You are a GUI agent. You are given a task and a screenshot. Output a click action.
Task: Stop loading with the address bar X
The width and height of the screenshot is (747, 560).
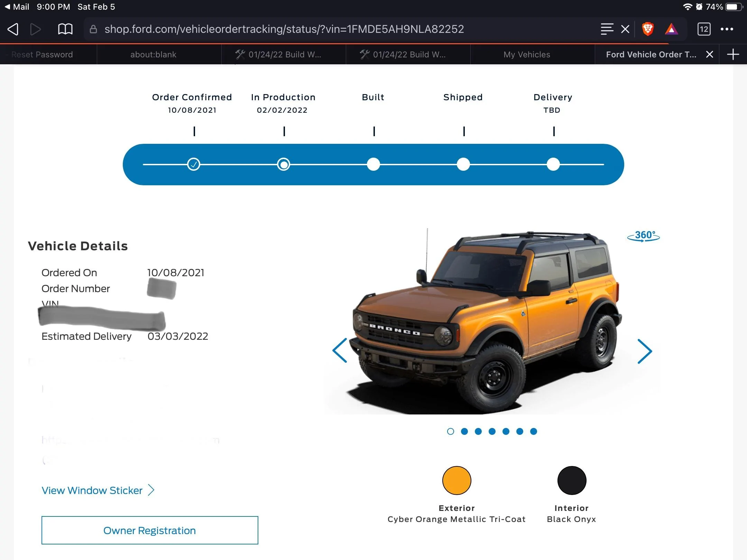click(x=625, y=29)
